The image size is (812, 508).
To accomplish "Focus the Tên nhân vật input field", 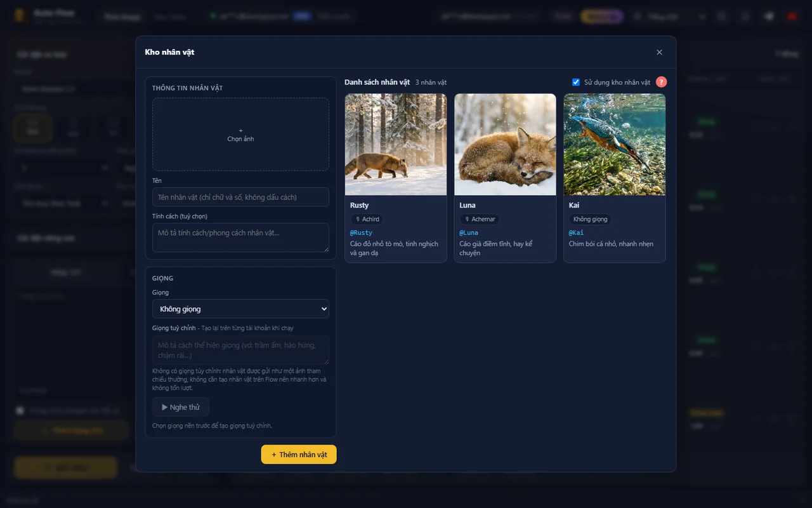I will [240, 197].
